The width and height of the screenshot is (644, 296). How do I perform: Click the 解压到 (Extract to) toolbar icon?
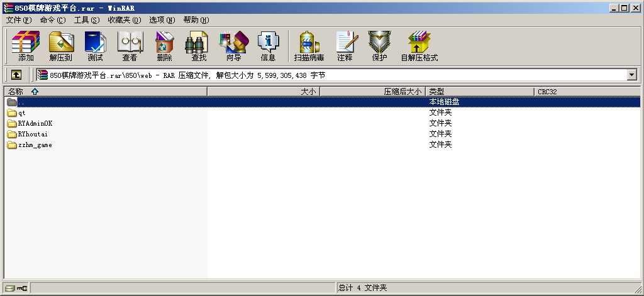tap(61, 41)
